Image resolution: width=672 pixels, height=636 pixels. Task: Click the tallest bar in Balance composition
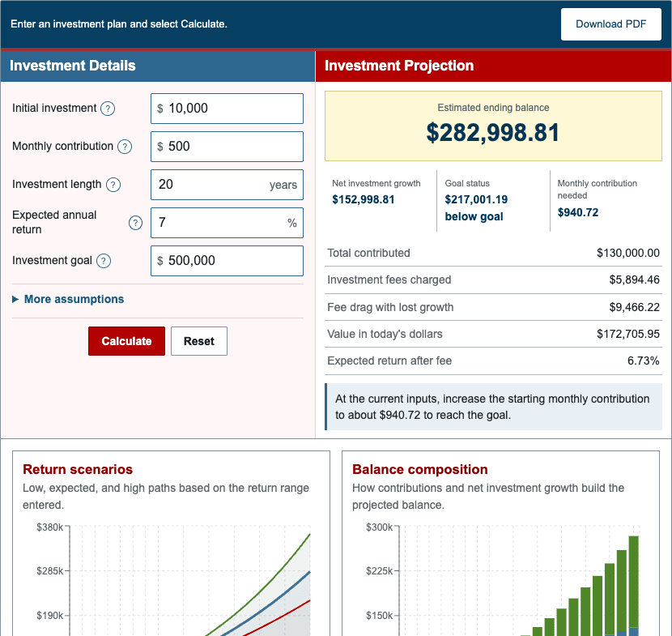(x=633, y=586)
